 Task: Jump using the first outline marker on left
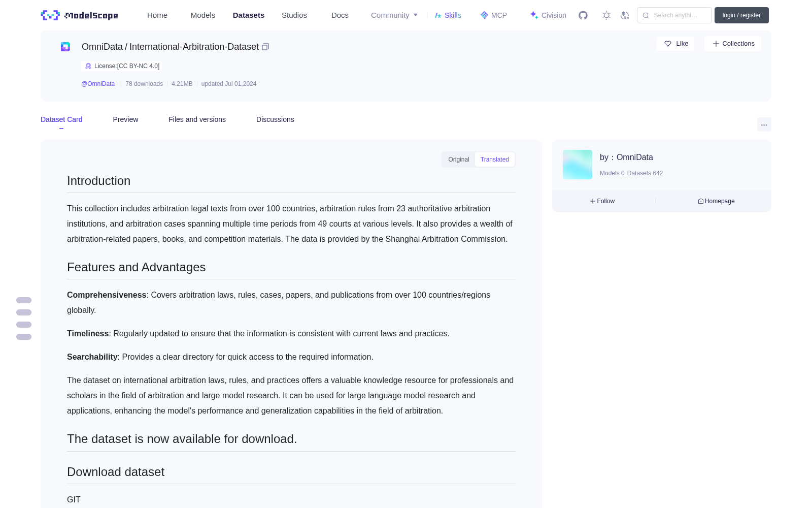tap(24, 300)
